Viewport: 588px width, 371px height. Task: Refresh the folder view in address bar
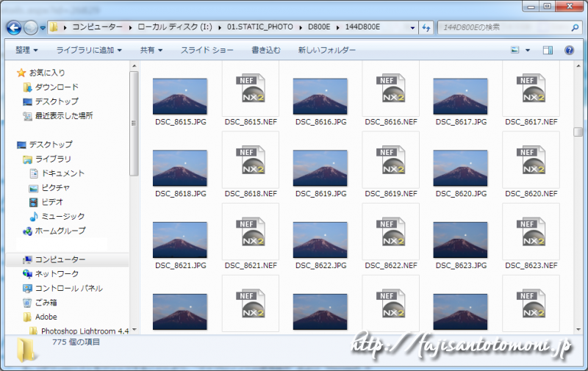coord(426,27)
